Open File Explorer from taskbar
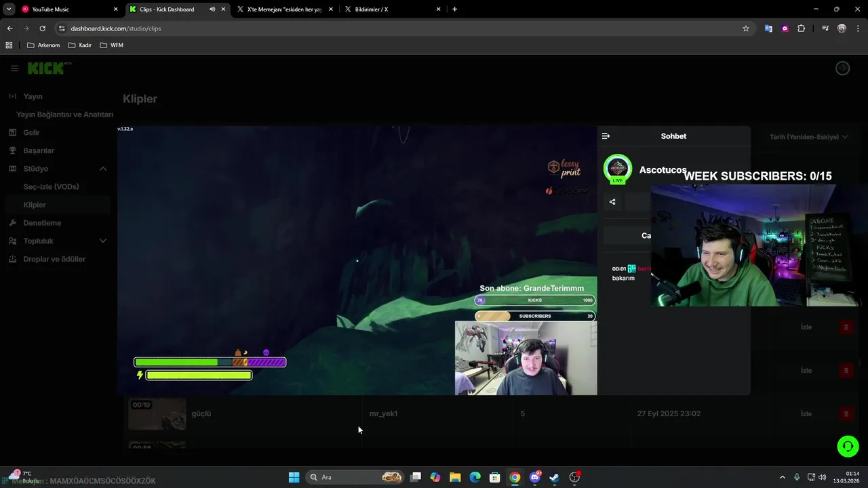The image size is (868, 488). (x=455, y=477)
